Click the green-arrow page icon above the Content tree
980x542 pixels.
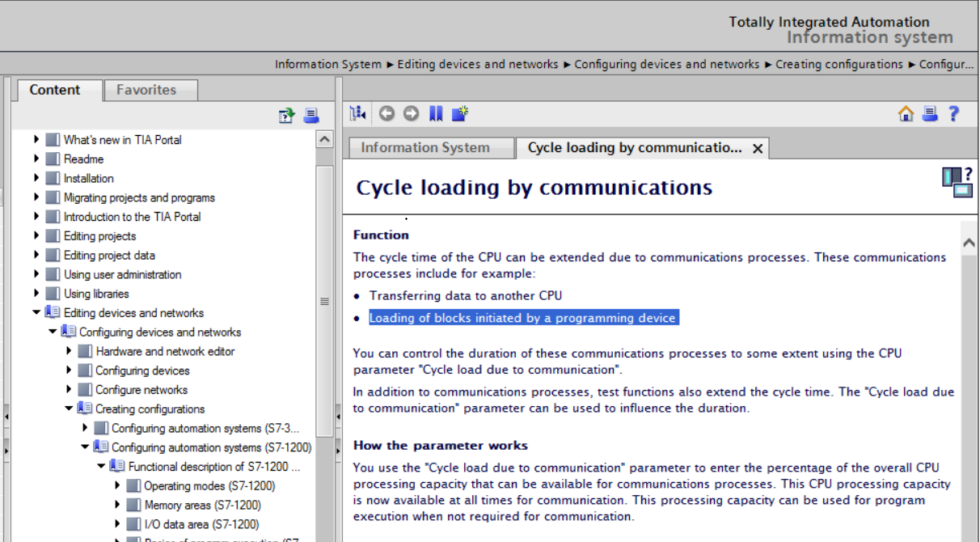(x=286, y=116)
